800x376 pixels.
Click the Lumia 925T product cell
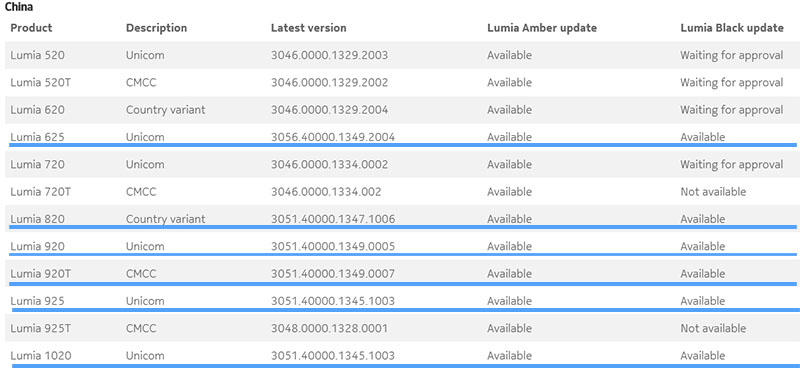(x=41, y=329)
